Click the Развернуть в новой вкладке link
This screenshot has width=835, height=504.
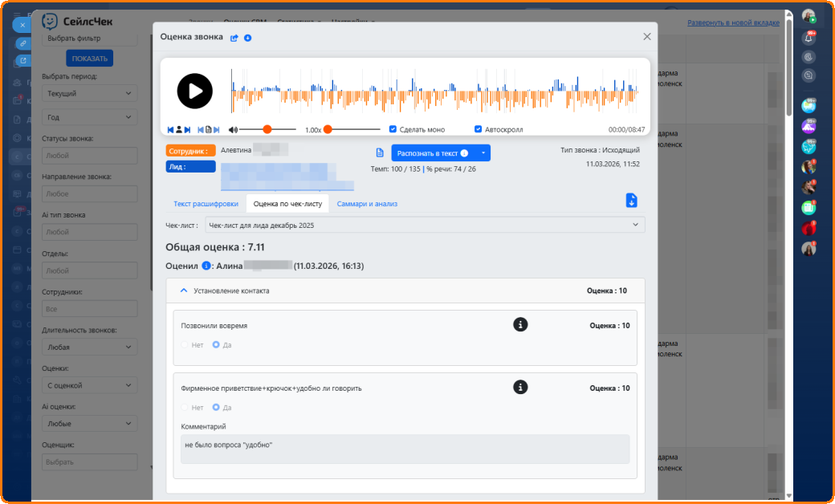pos(733,23)
